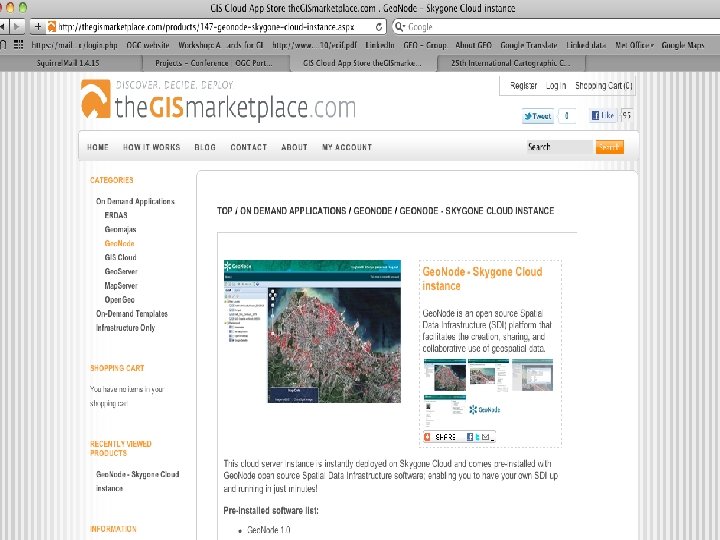Select Geomajas category
720x540 pixels.
pyautogui.click(x=120, y=229)
